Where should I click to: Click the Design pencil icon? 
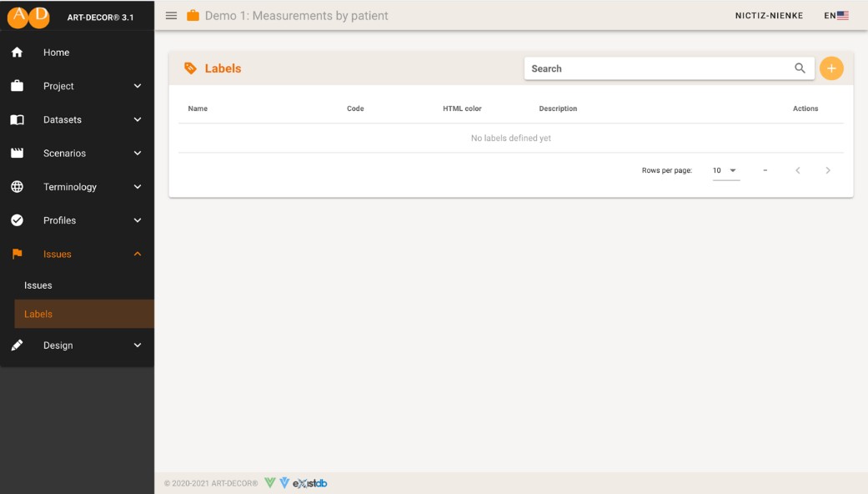click(17, 345)
